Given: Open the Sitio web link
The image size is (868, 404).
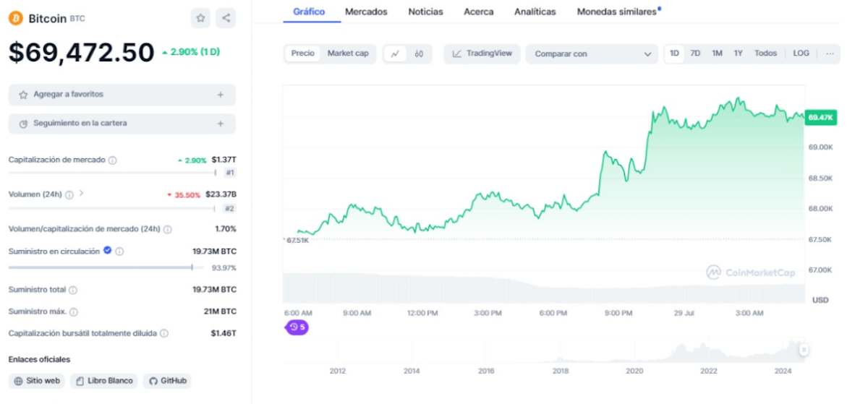Looking at the screenshot, I should pos(37,381).
